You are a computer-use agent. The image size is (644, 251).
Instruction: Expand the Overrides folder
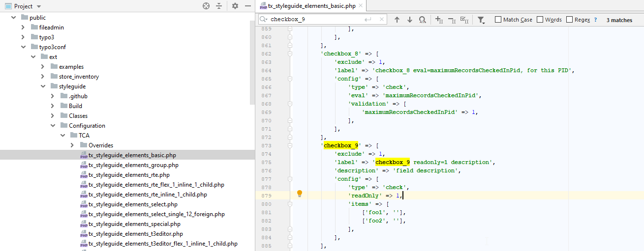point(72,145)
